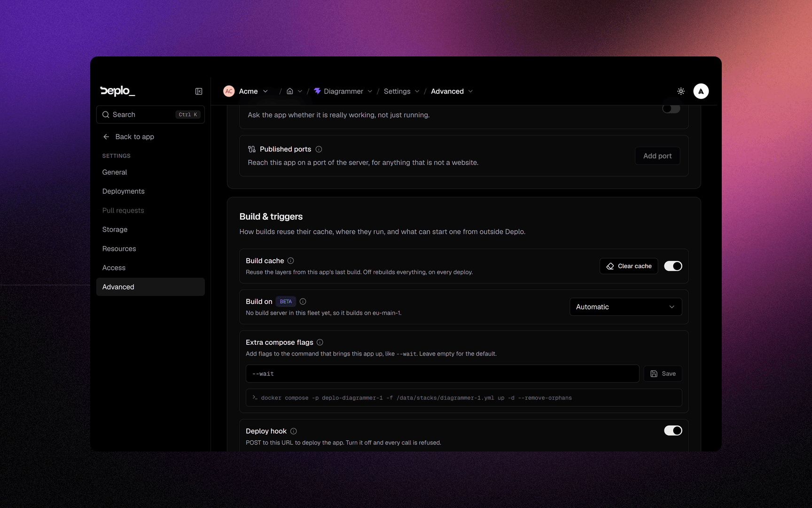Click the docker compose command preview
Image resolution: width=812 pixels, height=508 pixels.
click(x=464, y=397)
